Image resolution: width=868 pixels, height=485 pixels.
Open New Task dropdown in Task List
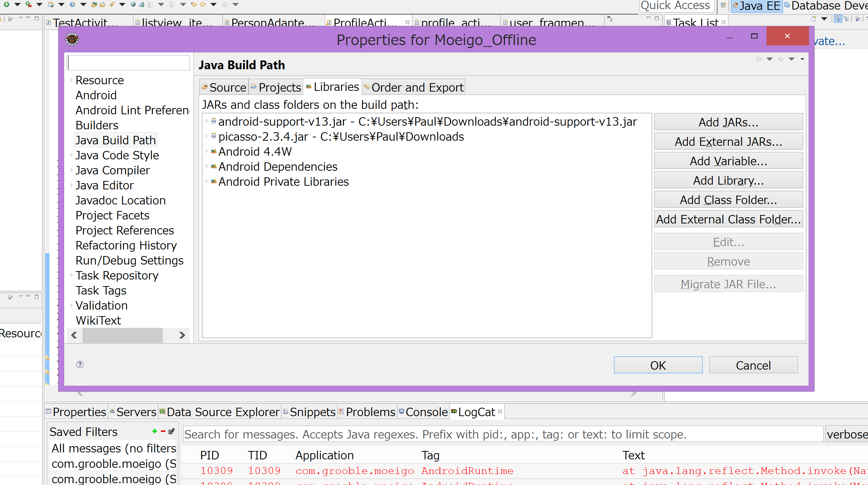[x=824, y=19]
